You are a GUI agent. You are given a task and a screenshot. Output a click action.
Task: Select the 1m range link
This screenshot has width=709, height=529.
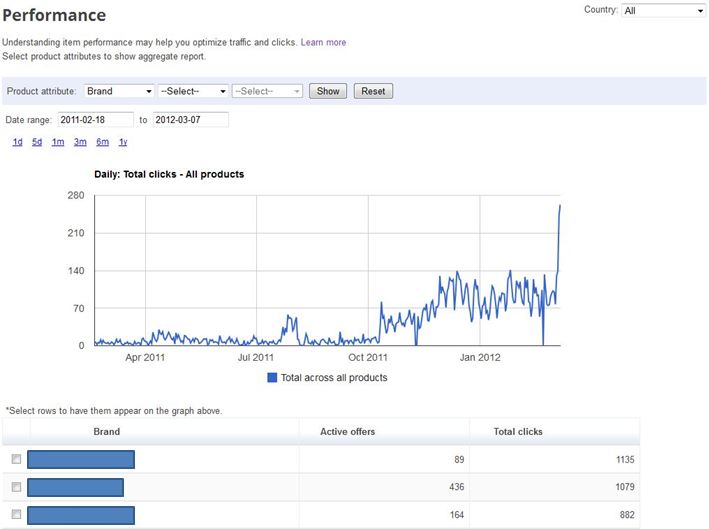58,142
